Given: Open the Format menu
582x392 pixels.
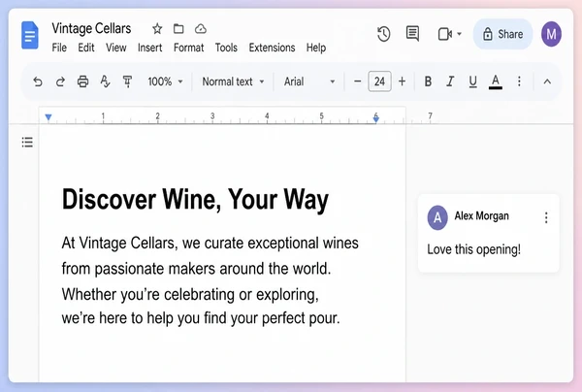Looking at the screenshot, I should coord(188,48).
